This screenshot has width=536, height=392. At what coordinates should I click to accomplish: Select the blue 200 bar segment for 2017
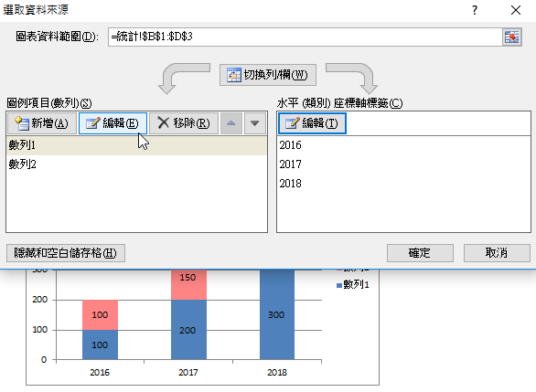coord(188,330)
